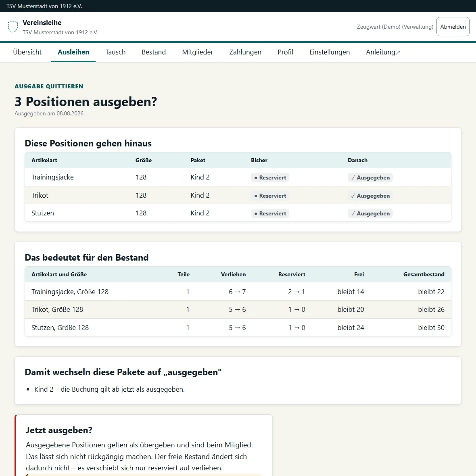476x476 pixels.
Task: Click the Reserviert badge in Trikot row
Action: click(x=270, y=196)
